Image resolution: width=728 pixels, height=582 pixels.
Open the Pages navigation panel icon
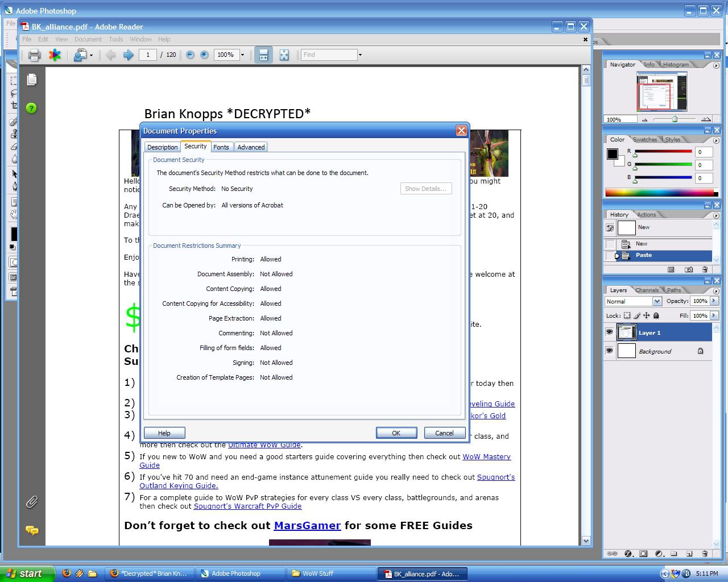32,80
